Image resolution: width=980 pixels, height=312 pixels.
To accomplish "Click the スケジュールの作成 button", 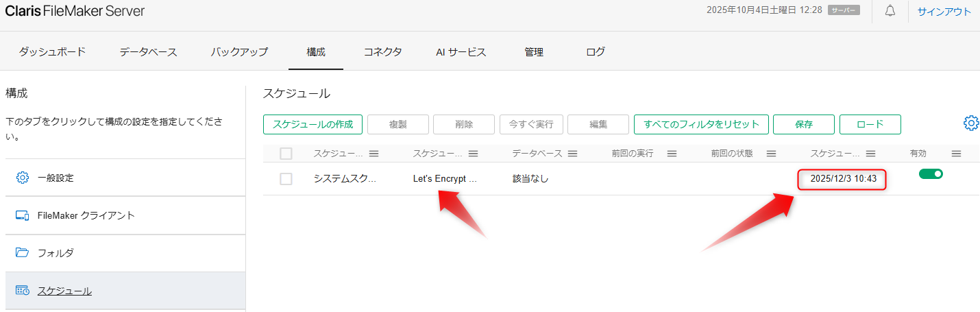I will [x=313, y=124].
